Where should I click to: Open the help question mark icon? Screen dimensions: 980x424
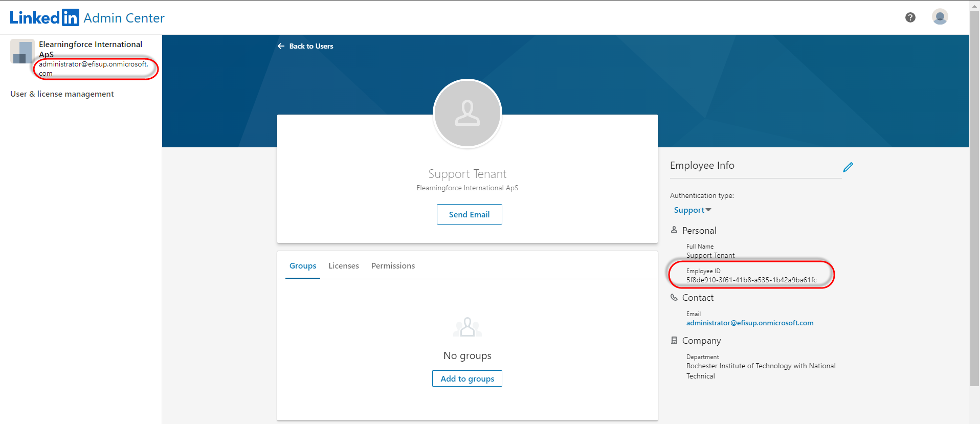click(910, 17)
